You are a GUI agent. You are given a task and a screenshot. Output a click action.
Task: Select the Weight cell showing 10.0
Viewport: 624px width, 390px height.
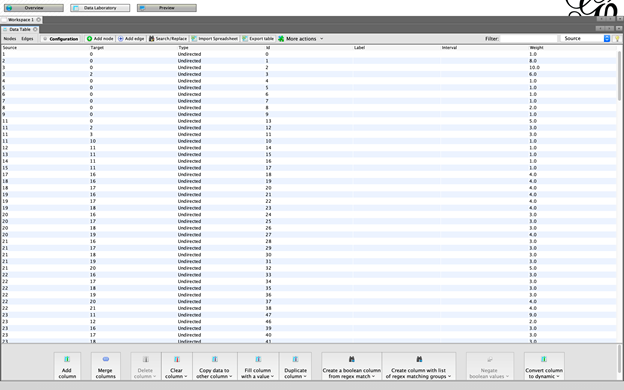[x=572, y=68]
